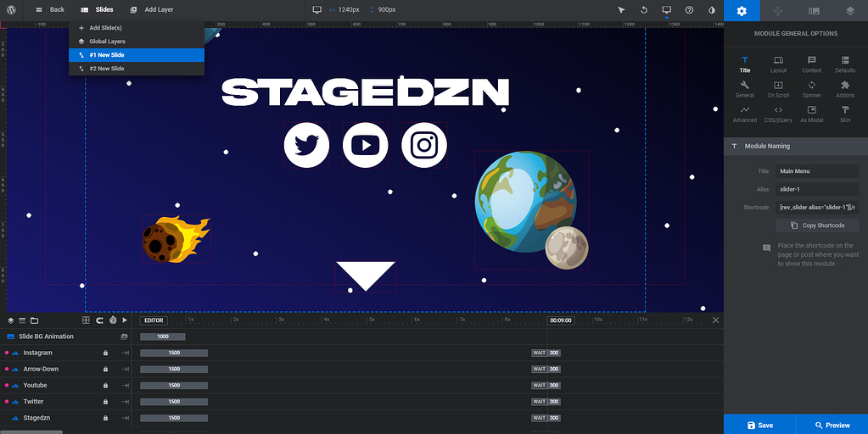Click the EDITOR button in timeline
The height and width of the screenshot is (434, 868).
pyautogui.click(x=154, y=320)
